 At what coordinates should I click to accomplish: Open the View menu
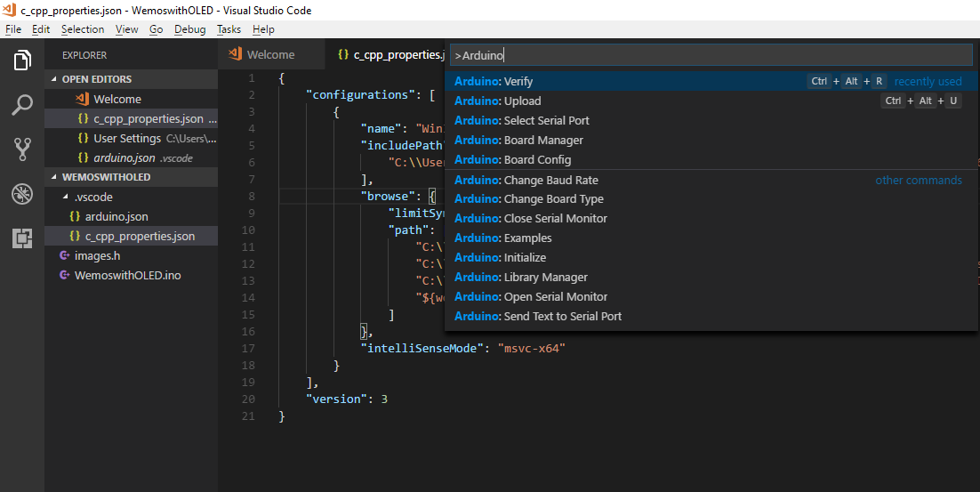[126, 29]
